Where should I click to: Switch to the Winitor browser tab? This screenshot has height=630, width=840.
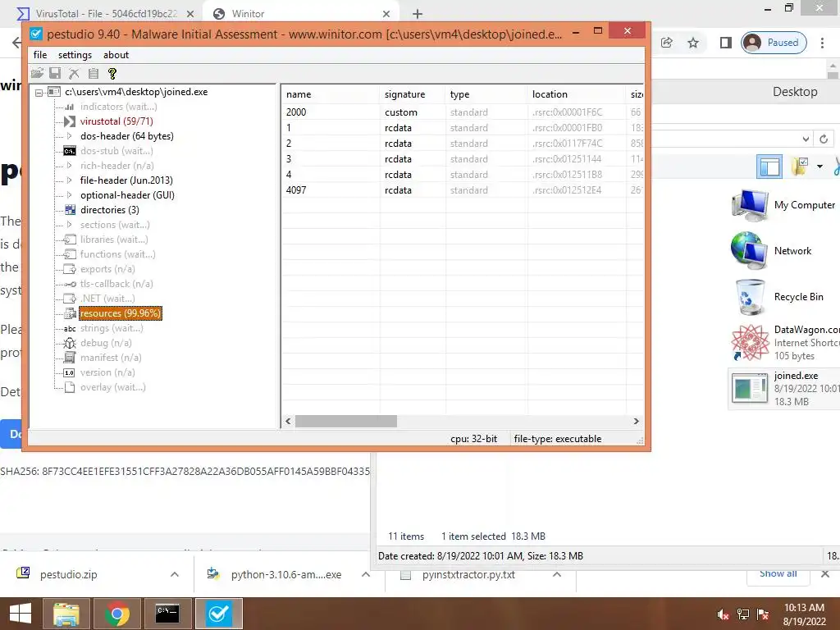[x=300, y=14]
